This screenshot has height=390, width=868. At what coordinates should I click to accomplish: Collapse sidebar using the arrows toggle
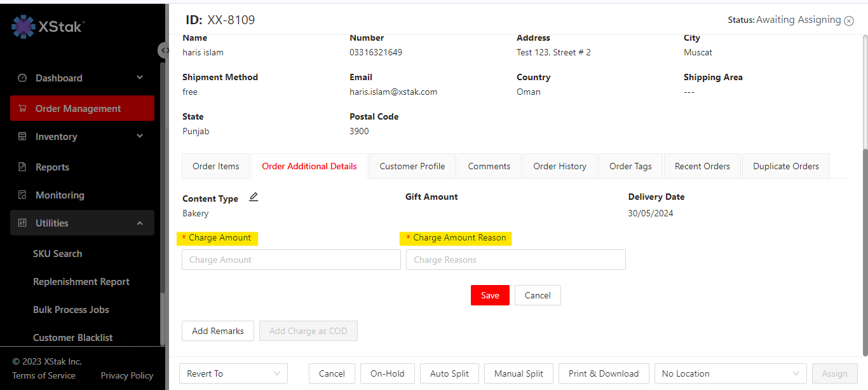click(x=164, y=50)
